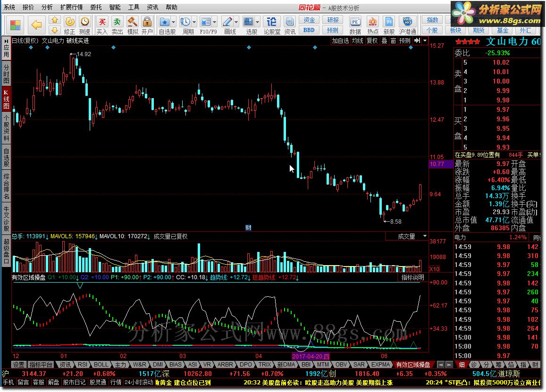Click the 2017-04-20 date marker

311,356
